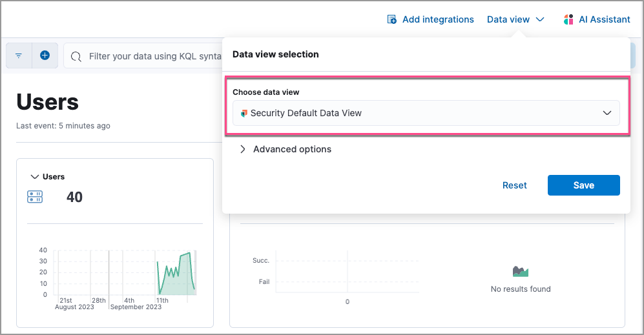Collapse the Users panel chevron
Image resolution: width=644 pixels, height=335 pixels.
click(x=34, y=177)
